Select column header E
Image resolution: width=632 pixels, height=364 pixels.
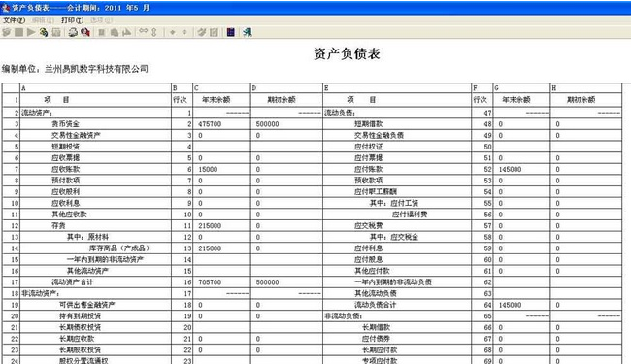pyautogui.click(x=397, y=88)
